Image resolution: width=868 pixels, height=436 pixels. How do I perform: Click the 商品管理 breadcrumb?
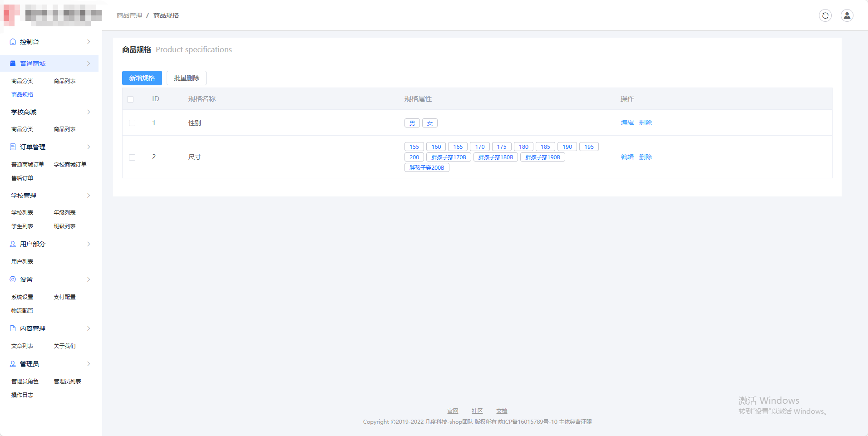(x=129, y=15)
